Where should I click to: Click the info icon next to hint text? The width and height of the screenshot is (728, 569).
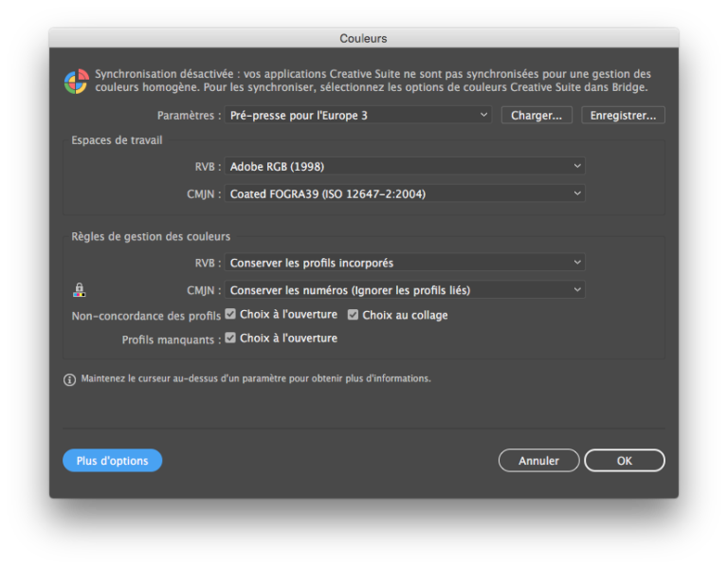pos(69,379)
